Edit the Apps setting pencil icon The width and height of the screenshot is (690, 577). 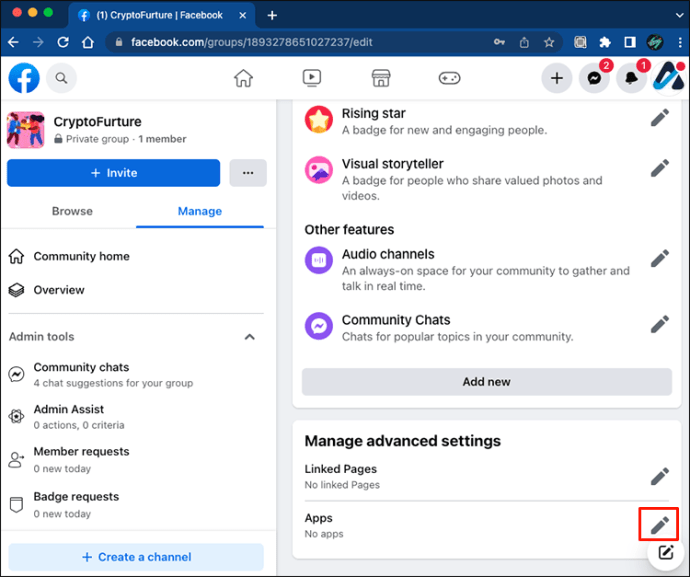[x=659, y=525]
